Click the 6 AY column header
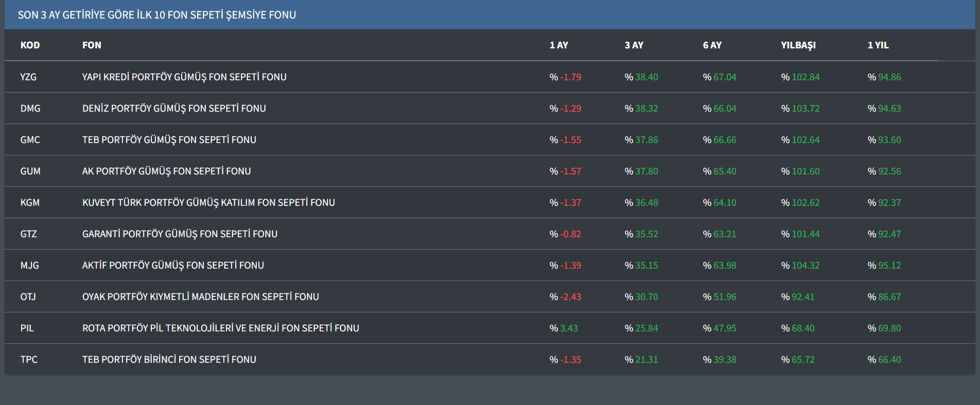This screenshot has height=405, width=980. tap(712, 45)
